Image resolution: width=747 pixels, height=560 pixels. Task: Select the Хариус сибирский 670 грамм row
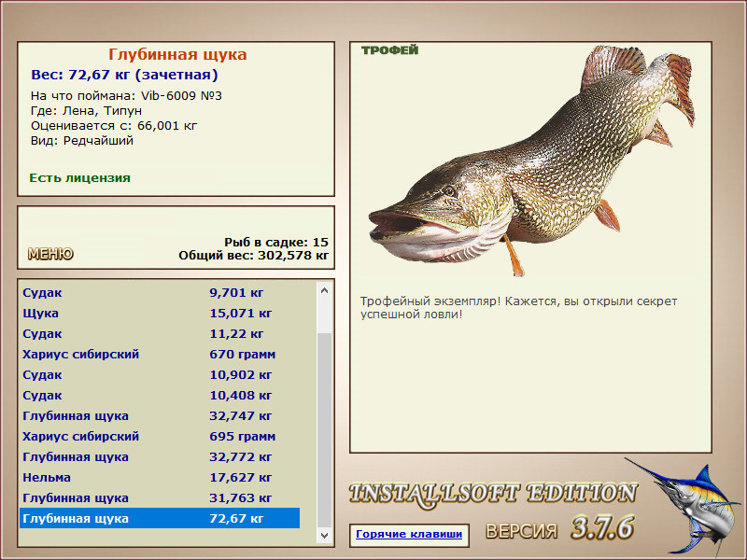click(x=160, y=354)
